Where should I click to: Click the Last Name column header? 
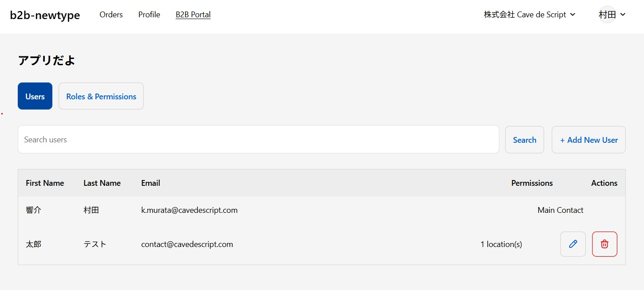point(102,183)
